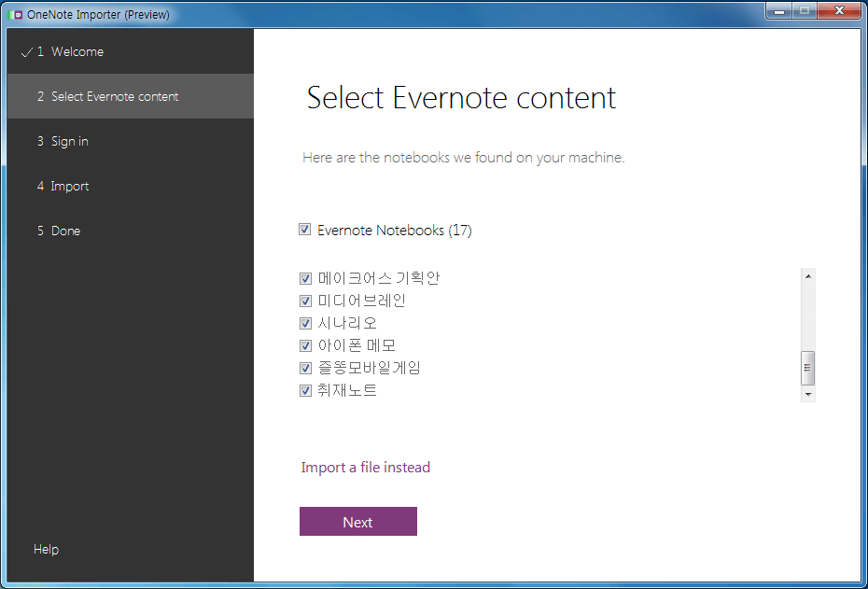Select the Import step in the sidebar
868x589 pixels.
click(x=70, y=186)
